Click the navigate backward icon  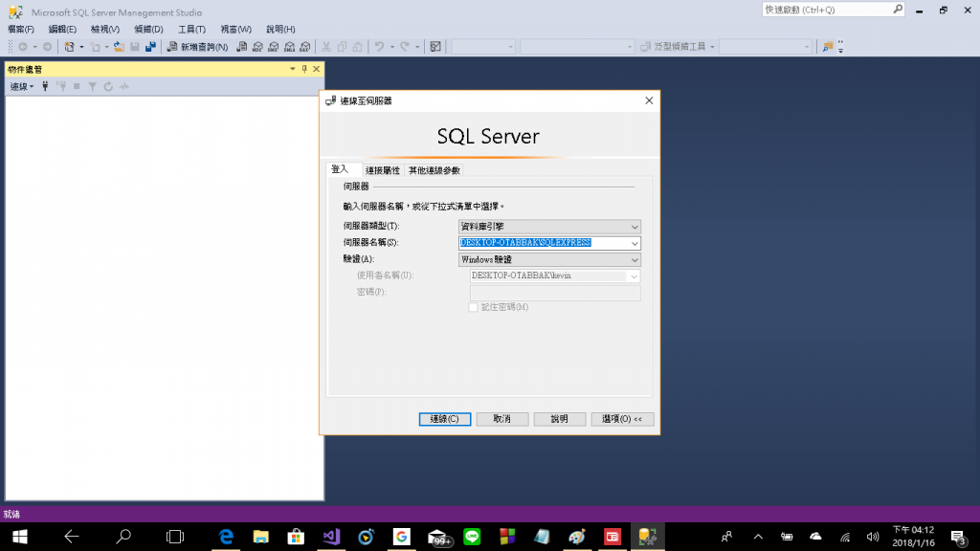pos(23,47)
